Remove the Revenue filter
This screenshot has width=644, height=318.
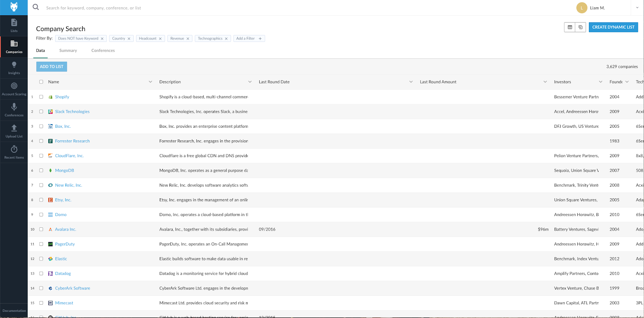[x=188, y=39]
